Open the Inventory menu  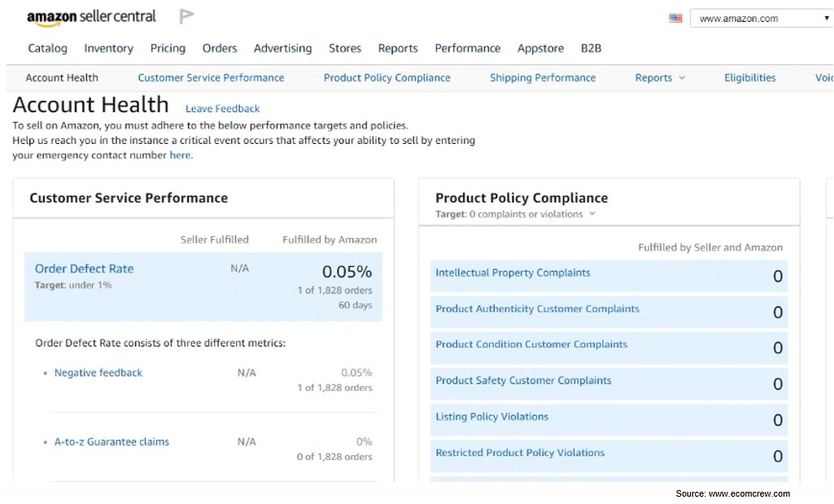click(108, 49)
